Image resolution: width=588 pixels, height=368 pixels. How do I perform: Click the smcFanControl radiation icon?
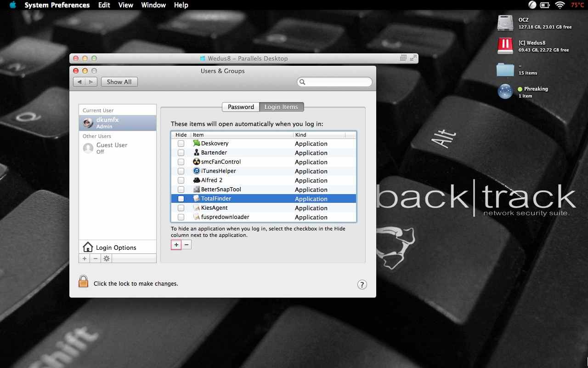click(x=197, y=162)
